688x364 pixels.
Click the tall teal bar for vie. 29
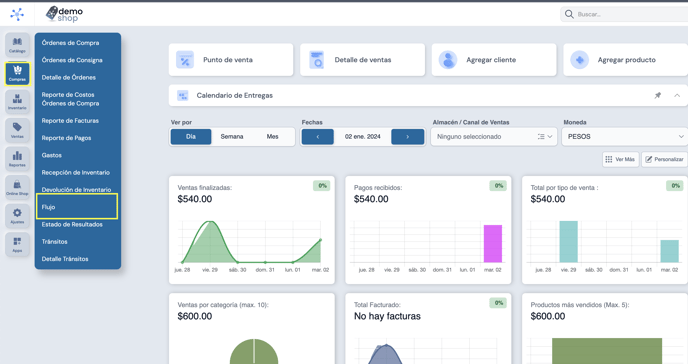[x=569, y=242]
